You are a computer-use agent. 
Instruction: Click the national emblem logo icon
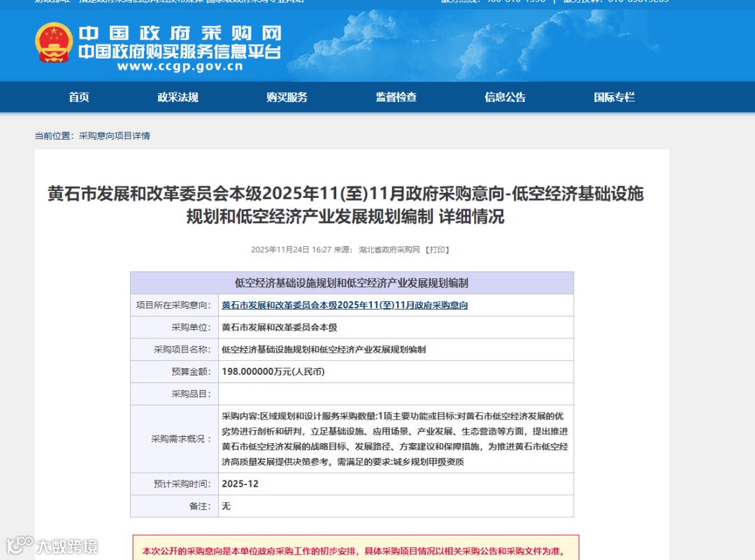[x=54, y=43]
